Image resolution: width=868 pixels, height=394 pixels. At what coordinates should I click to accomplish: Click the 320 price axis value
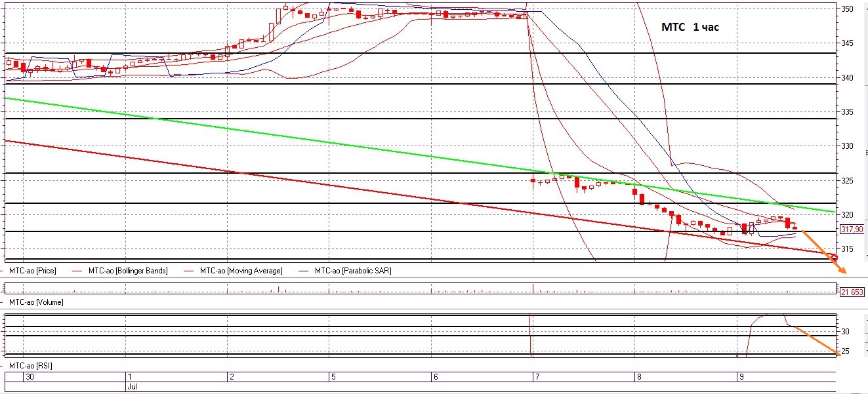pos(848,215)
